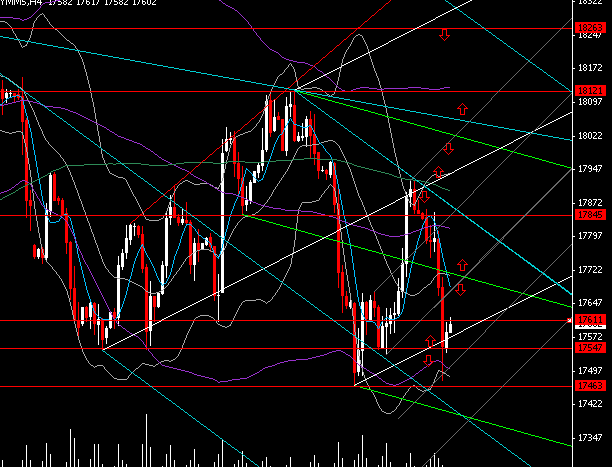Click the 17797 value on price axis

pos(590,236)
